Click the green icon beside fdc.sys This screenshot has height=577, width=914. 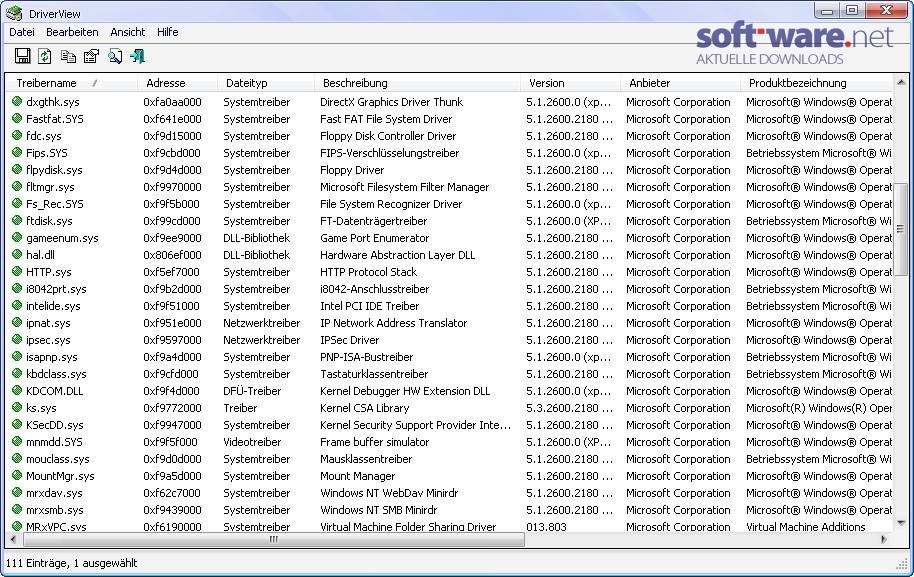pyautogui.click(x=17, y=135)
